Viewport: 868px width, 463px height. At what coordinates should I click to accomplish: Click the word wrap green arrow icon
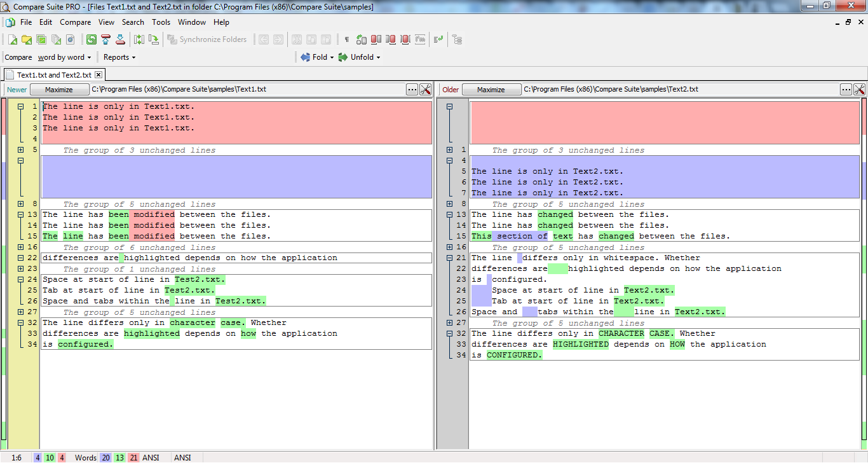[x=438, y=39]
